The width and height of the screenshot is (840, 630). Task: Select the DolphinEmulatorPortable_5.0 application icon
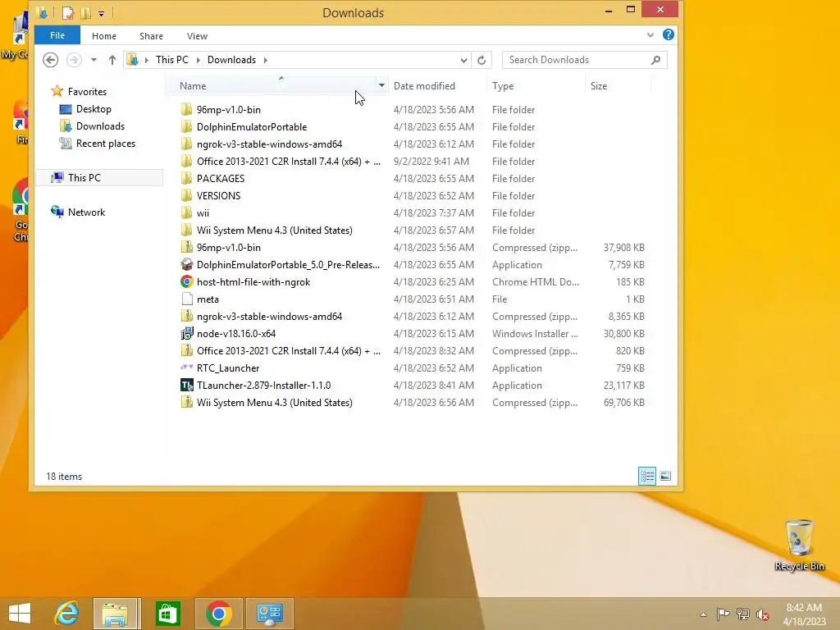tap(186, 265)
